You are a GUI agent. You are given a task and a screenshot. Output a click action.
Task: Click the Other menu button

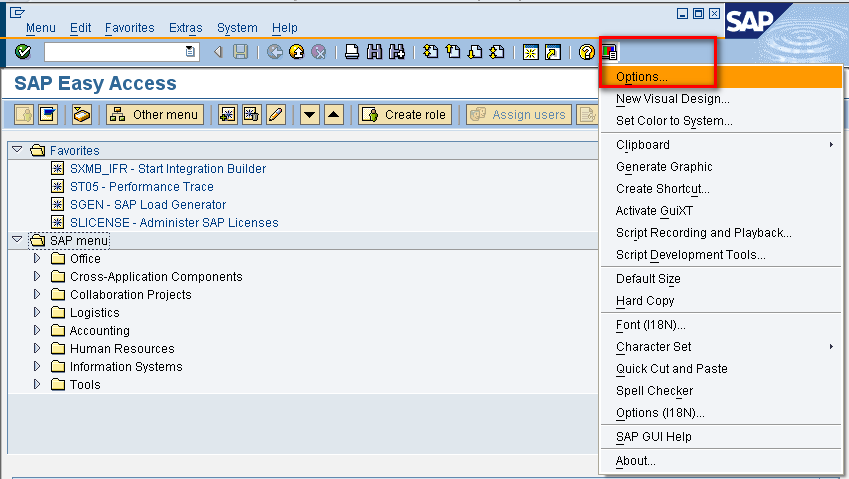(x=155, y=115)
